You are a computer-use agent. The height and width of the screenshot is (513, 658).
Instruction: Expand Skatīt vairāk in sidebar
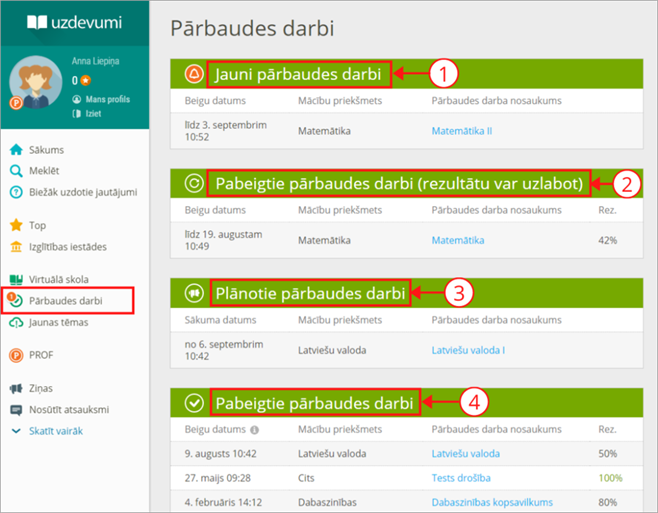pos(54,431)
